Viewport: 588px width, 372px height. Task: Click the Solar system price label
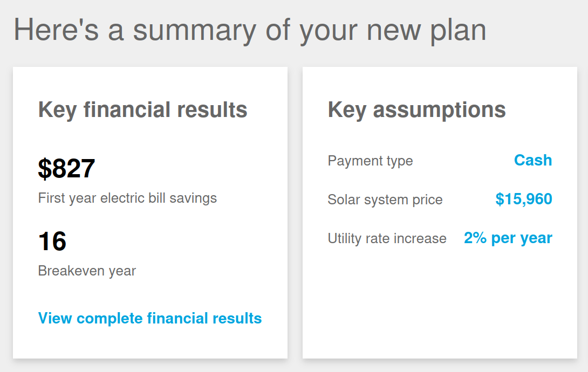click(x=385, y=199)
